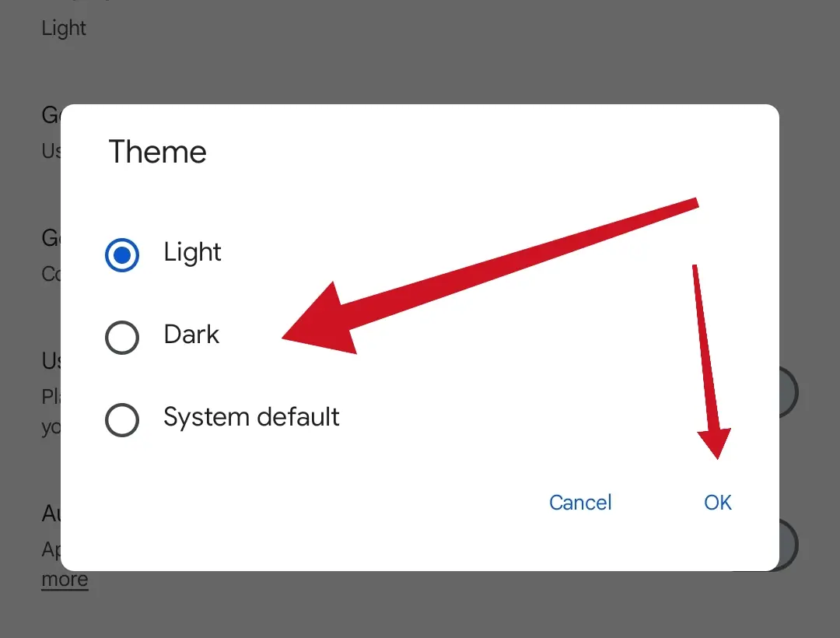The image size is (840, 638).
Task: Cancel the Theme dialog
Action: coord(580,503)
